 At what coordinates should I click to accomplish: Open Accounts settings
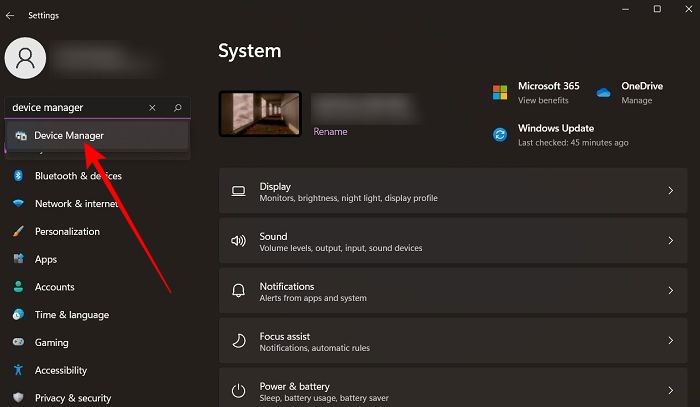coord(54,287)
